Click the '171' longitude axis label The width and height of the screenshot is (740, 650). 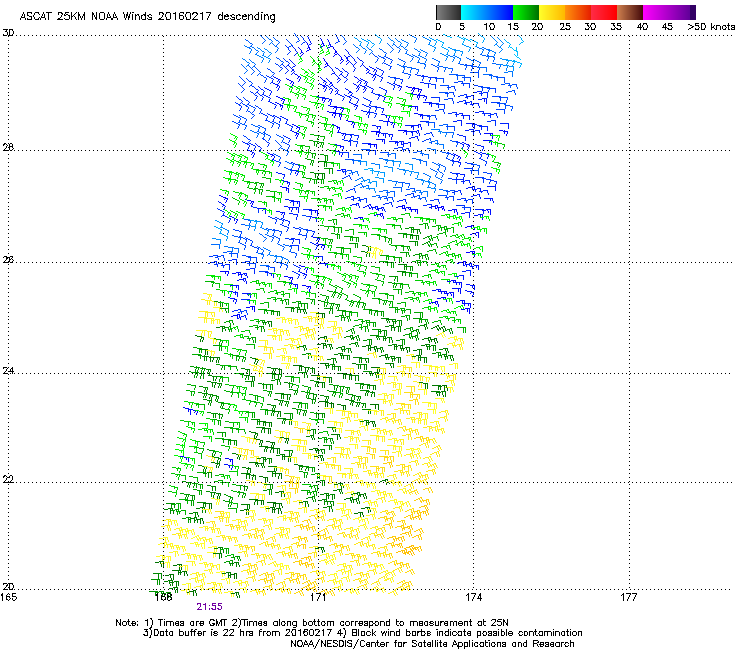point(319,597)
